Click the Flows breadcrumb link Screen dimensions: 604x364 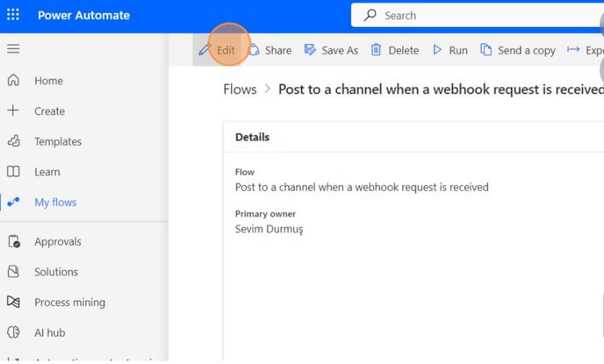click(x=240, y=89)
